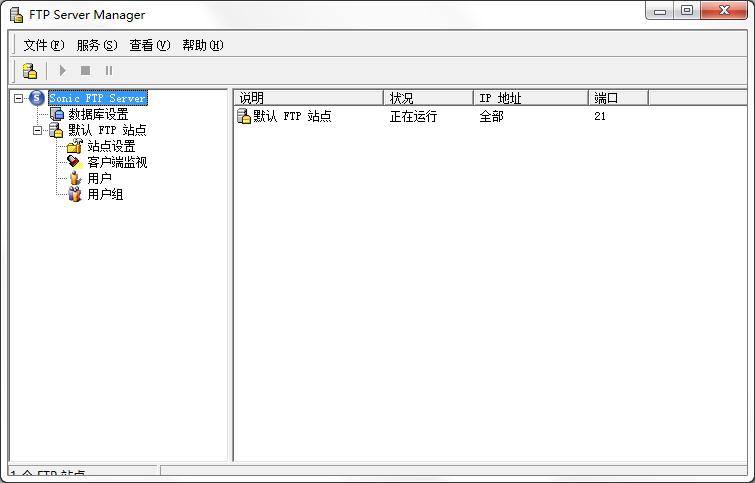Click the 端口 column header

(617, 98)
